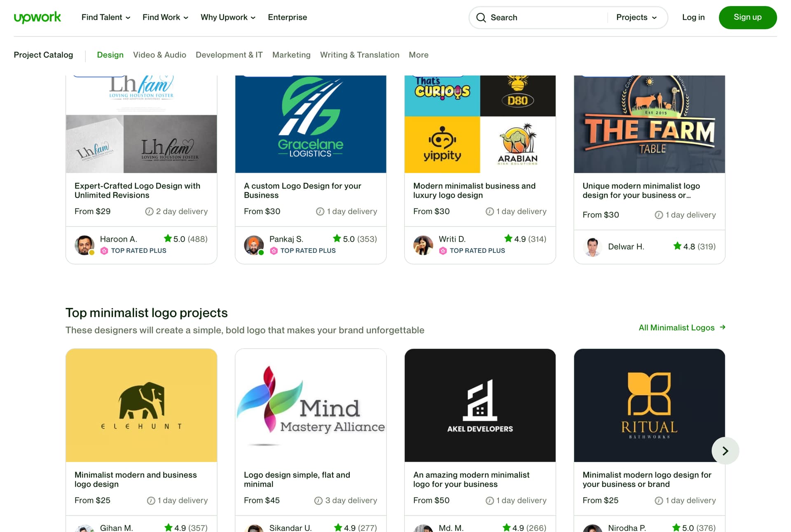791x532 pixels.
Task: Open The Farm Table thumbnail
Action: (x=649, y=124)
